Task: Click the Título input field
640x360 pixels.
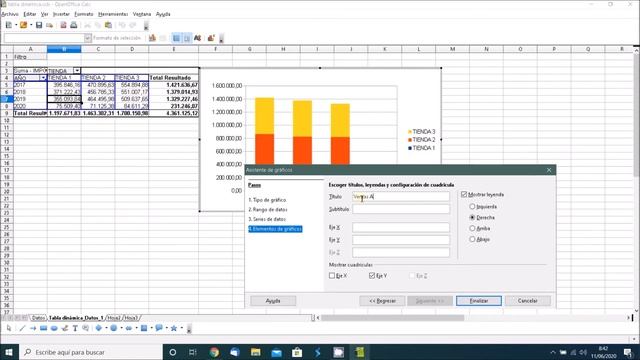Action: point(401,197)
